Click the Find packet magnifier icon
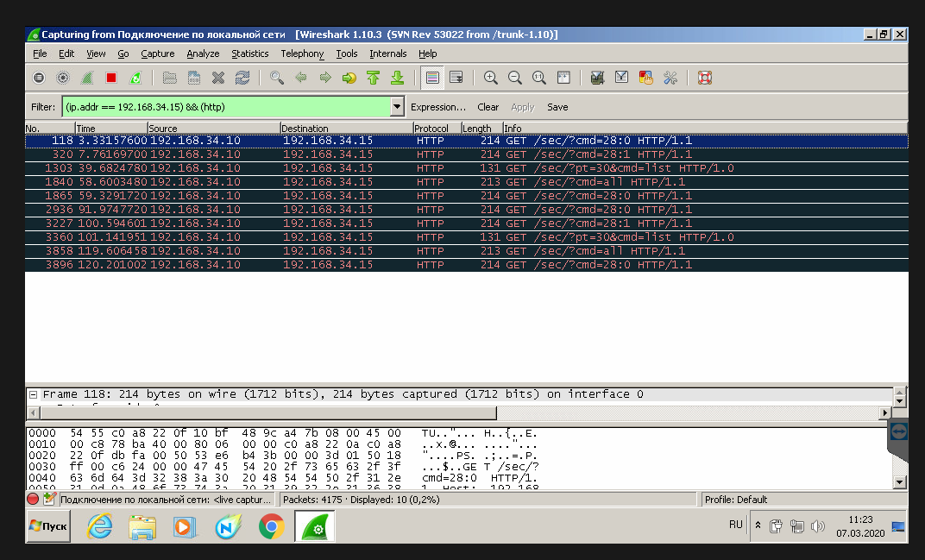925x560 pixels. click(276, 78)
